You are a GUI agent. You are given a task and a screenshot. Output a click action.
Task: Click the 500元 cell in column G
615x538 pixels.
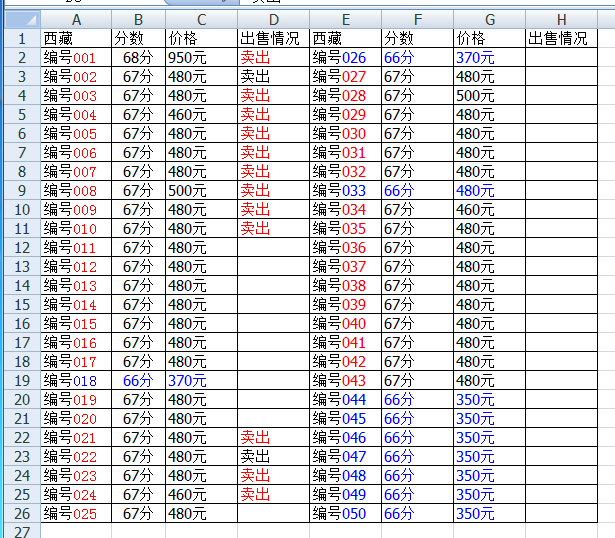(489, 95)
